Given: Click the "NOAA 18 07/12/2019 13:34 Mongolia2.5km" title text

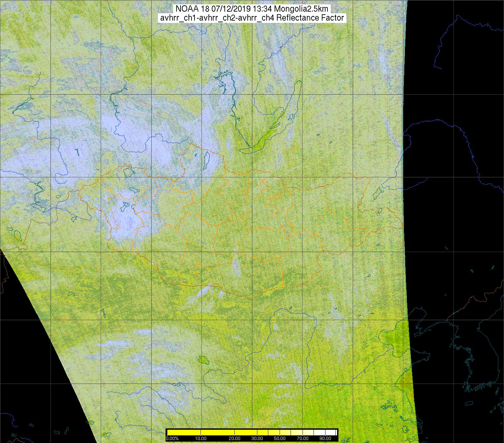Looking at the screenshot, I should point(252,9).
